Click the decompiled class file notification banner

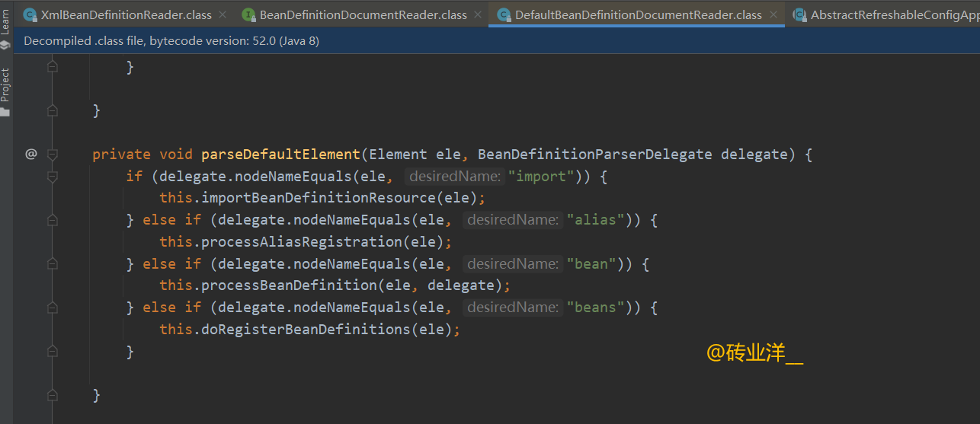[496, 41]
